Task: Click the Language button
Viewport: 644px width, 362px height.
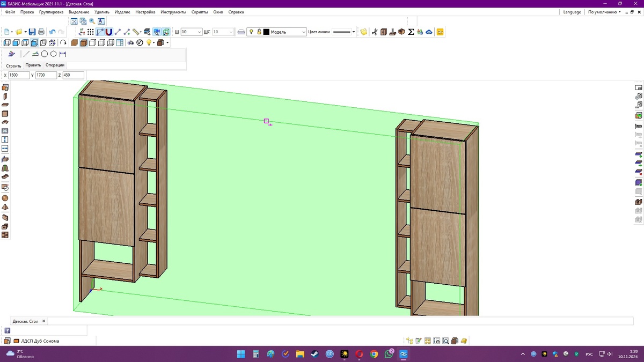Action: (x=572, y=12)
